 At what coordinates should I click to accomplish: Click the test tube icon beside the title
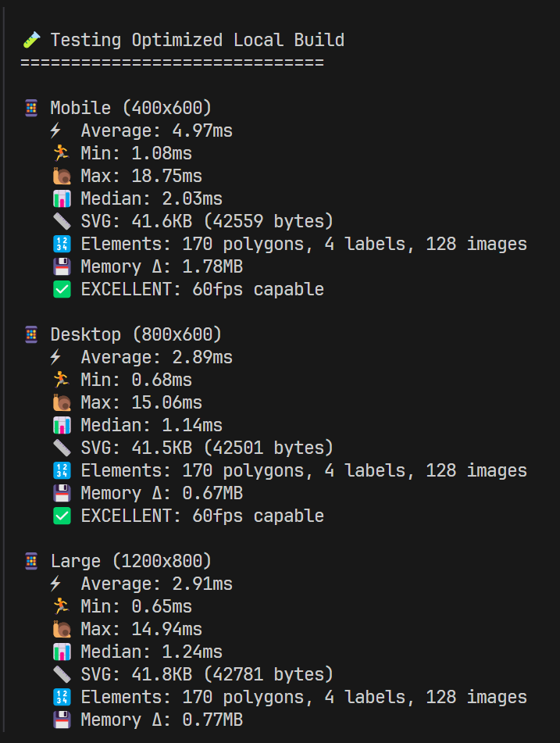(x=31, y=40)
